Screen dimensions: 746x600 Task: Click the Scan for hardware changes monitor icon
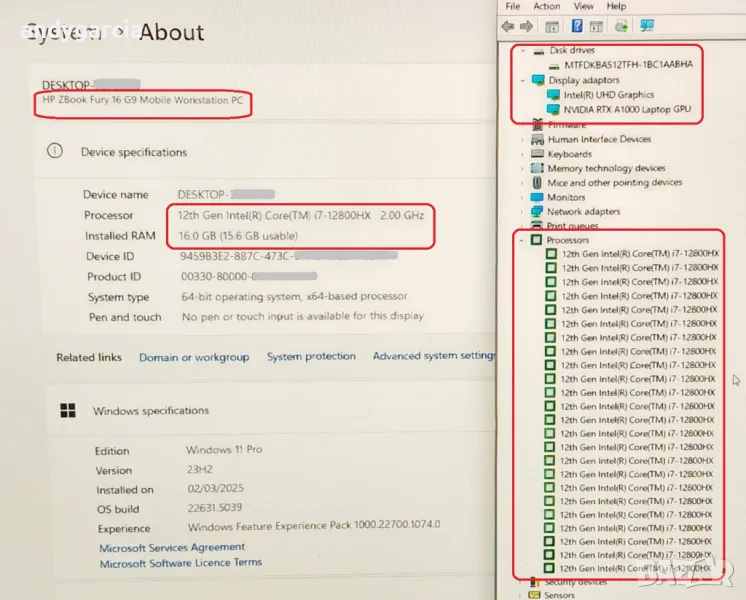(647, 26)
